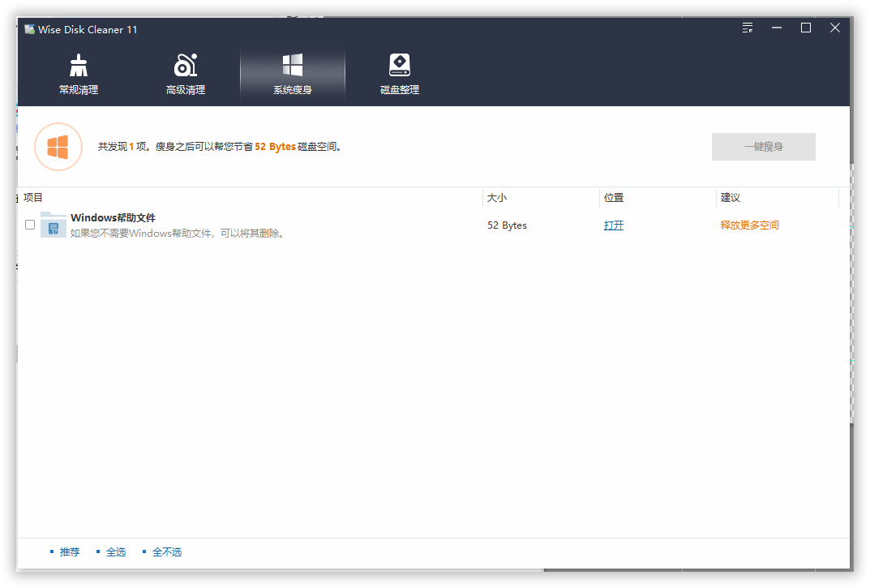Viewport: 870px width, 588px height.
Task: Switch to the 磁盘整理 tab label
Action: pyautogui.click(x=400, y=90)
